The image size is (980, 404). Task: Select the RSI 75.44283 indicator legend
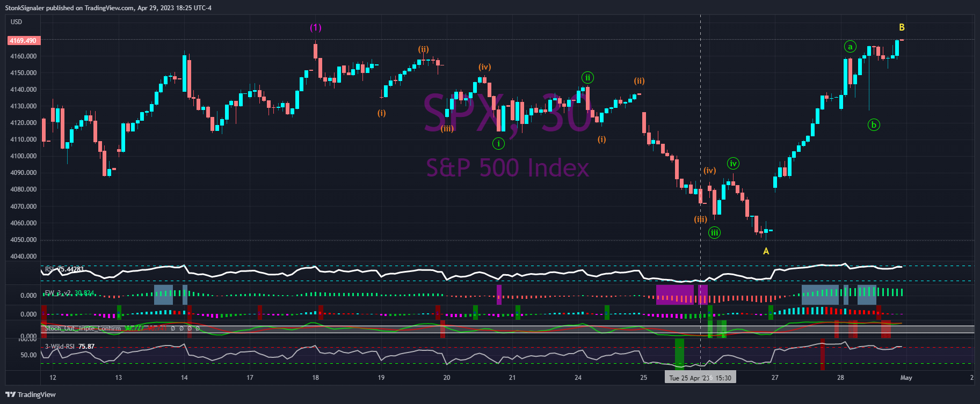pyautogui.click(x=64, y=269)
